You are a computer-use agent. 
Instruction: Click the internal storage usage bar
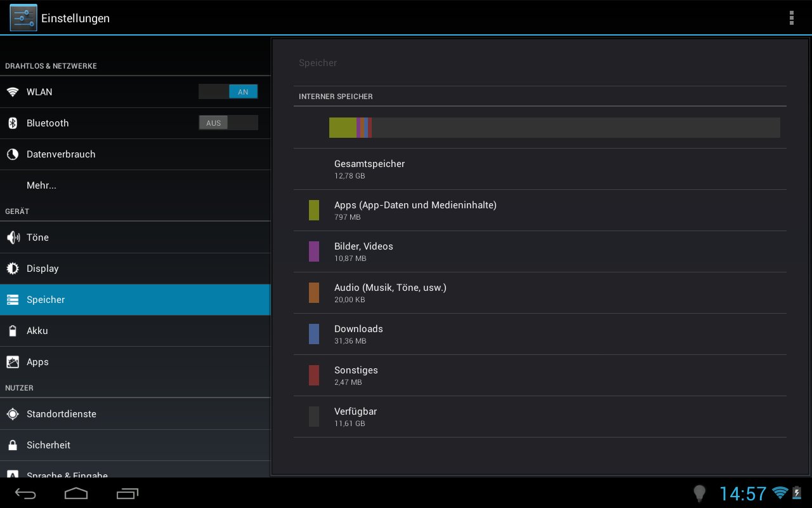pyautogui.click(x=554, y=128)
